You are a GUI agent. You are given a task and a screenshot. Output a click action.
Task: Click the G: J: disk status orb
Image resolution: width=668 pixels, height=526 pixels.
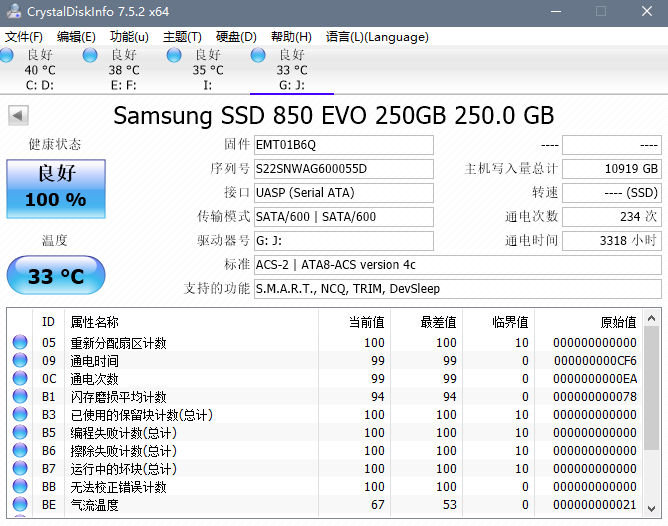pos(259,55)
